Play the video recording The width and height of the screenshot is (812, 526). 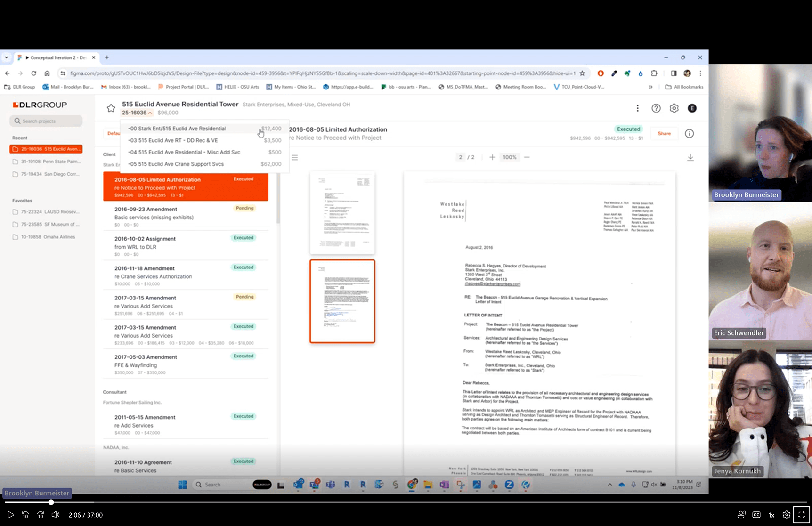11,515
